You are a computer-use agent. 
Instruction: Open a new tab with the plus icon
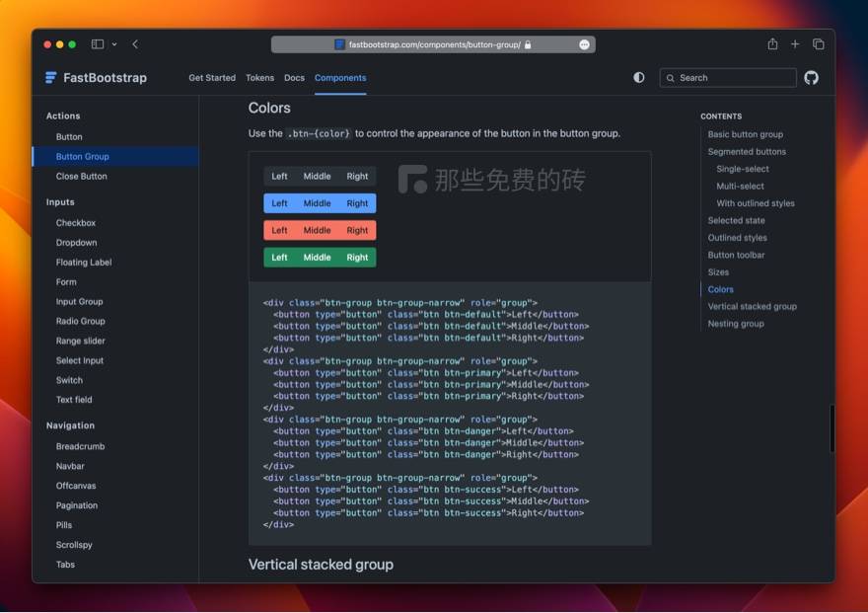[x=795, y=43]
